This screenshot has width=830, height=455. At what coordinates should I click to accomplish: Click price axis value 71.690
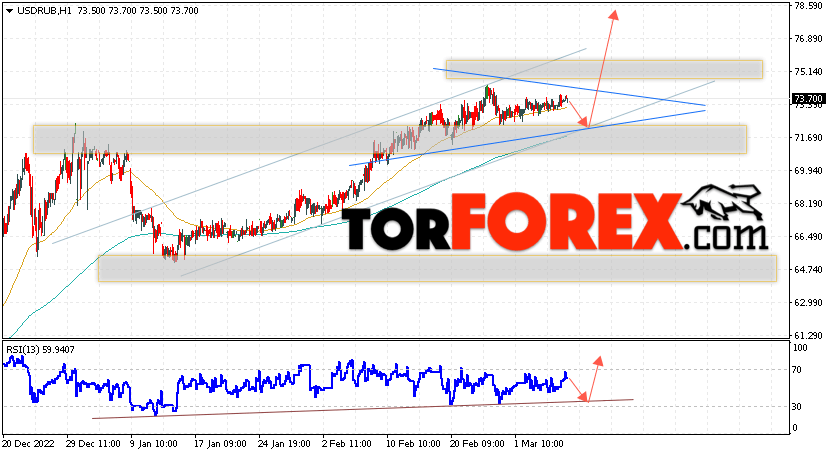click(x=809, y=138)
